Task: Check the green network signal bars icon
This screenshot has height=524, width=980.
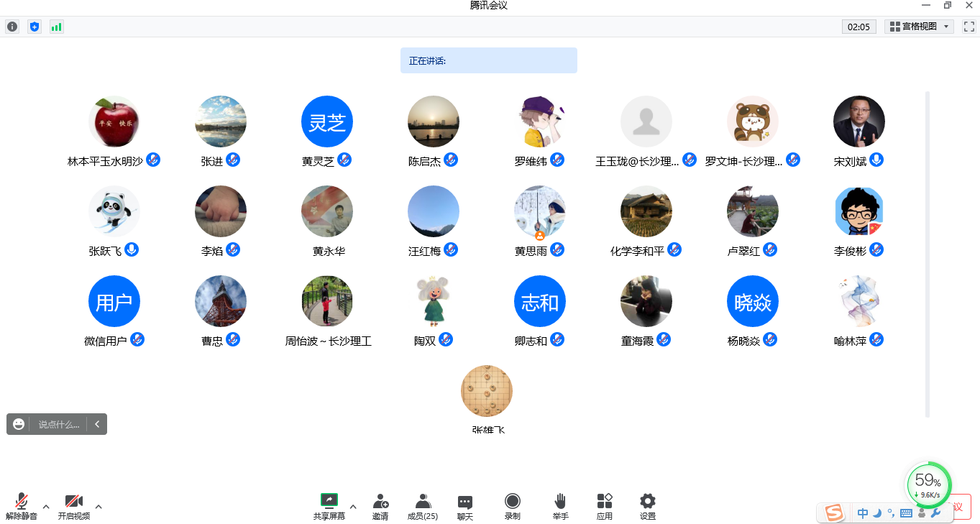Action: (56, 27)
